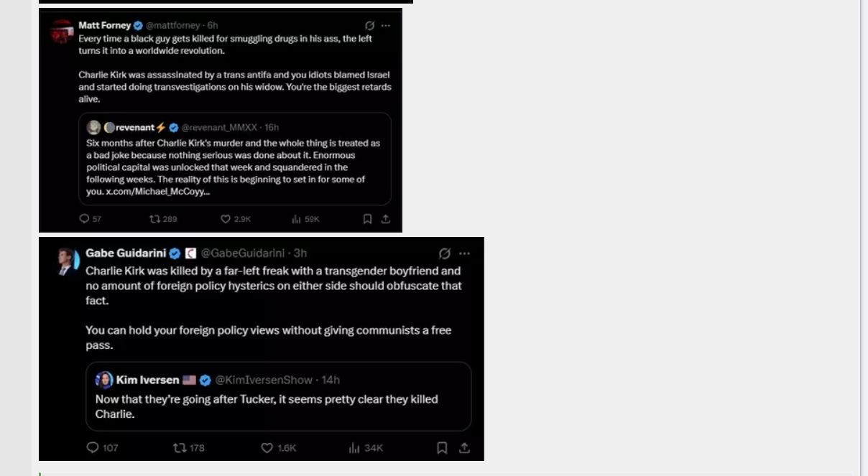Like Gabe Guidarini's tweet

267,447
